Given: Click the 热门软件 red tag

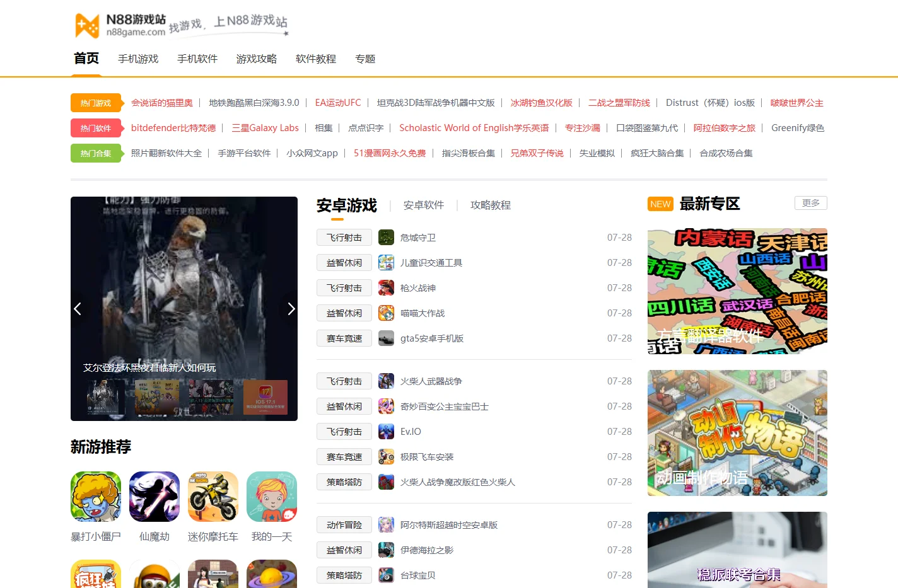Looking at the screenshot, I should (96, 128).
